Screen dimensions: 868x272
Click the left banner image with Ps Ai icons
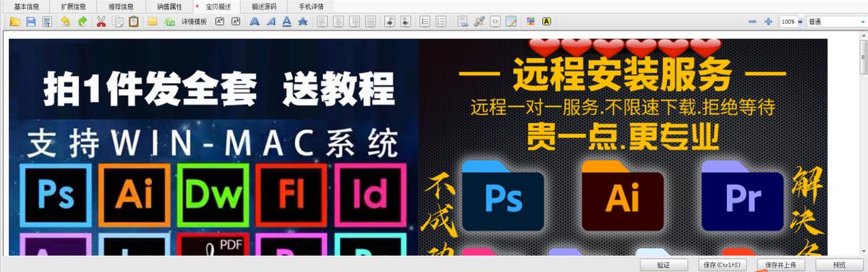point(213,147)
